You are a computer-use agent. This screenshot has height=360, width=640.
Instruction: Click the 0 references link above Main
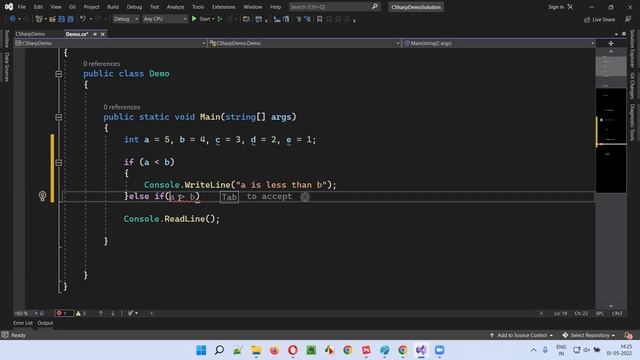(122, 107)
